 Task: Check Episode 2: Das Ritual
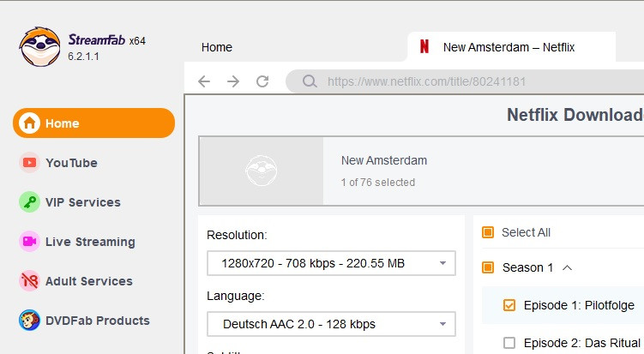click(509, 343)
